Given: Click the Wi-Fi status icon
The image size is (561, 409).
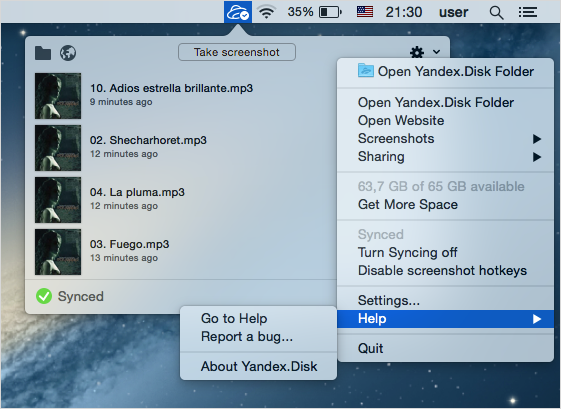Looking at the screenshot, I should point(267,12).
